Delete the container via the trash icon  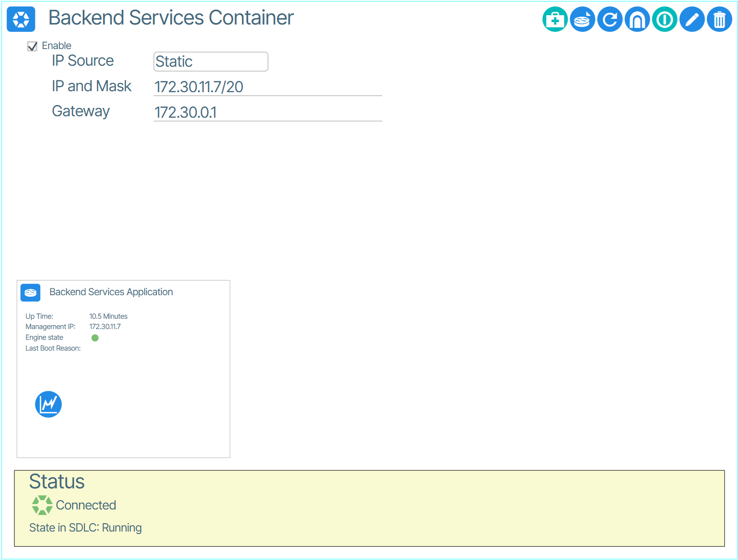pos(719,20)
